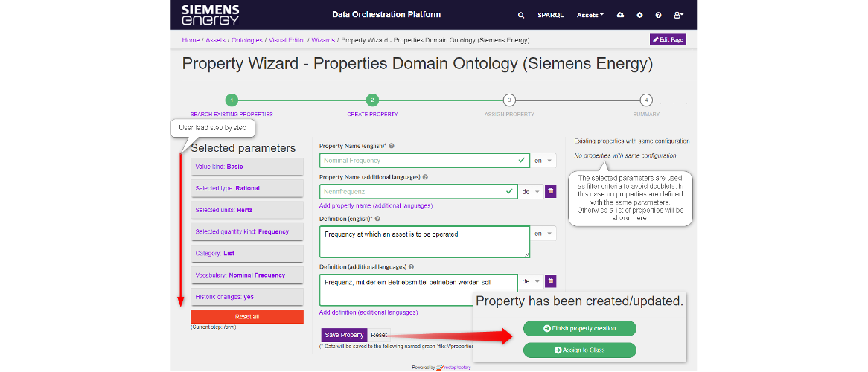Click the Finish property creation button
Screen dimensions: 868x372
coord(580,328)
